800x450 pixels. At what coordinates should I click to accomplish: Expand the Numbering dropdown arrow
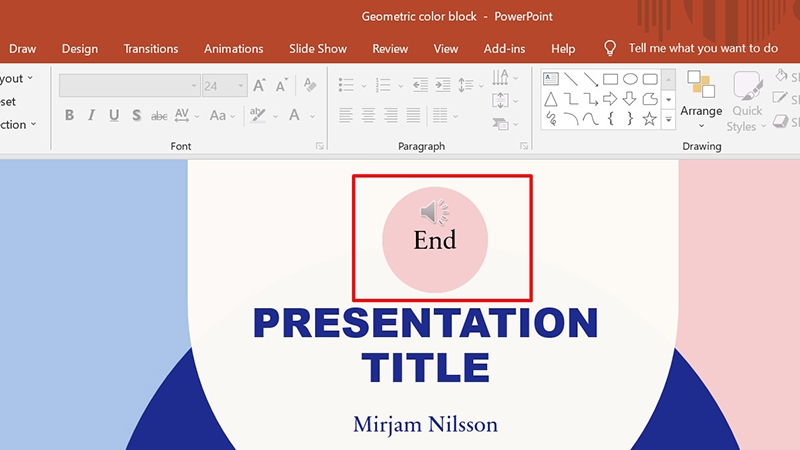point(401,86)
